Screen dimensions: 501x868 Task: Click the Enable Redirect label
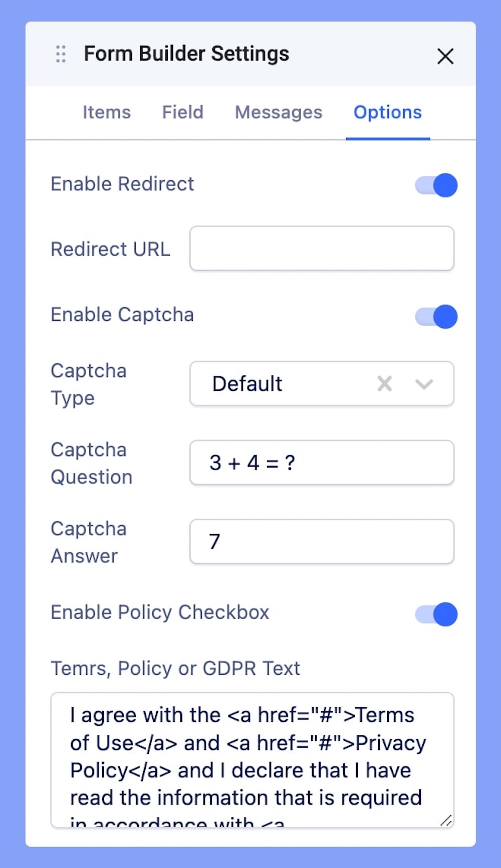[x=122, y=184]
